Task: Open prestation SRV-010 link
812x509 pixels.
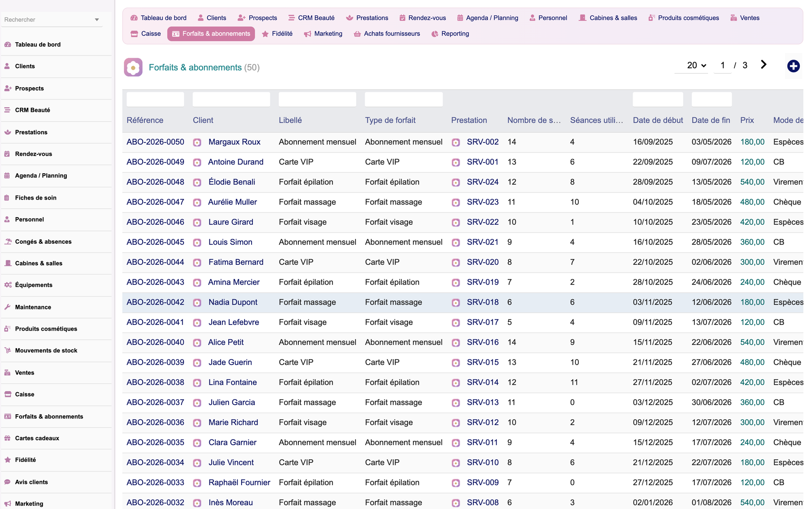Action: tap(482, 463)
